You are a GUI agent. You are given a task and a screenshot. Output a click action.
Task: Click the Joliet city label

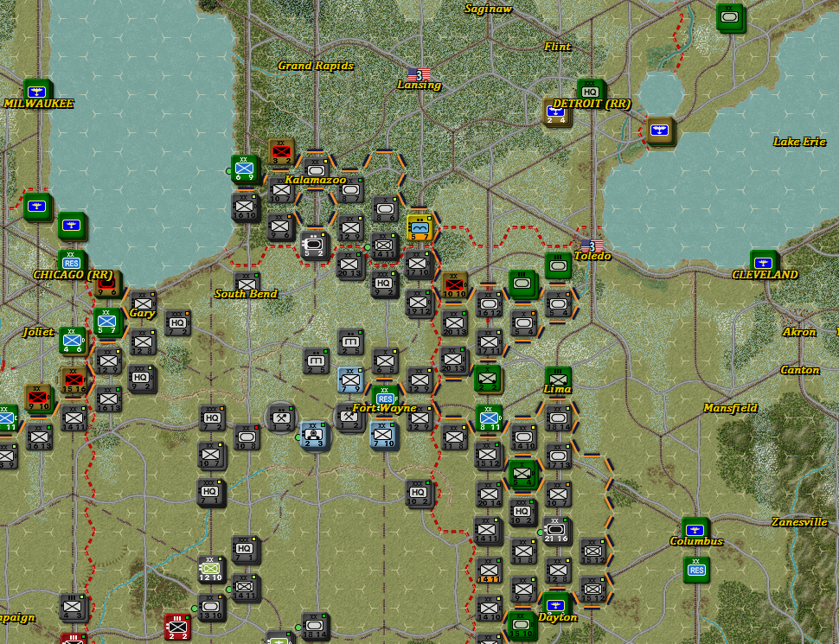pos(38,332)
